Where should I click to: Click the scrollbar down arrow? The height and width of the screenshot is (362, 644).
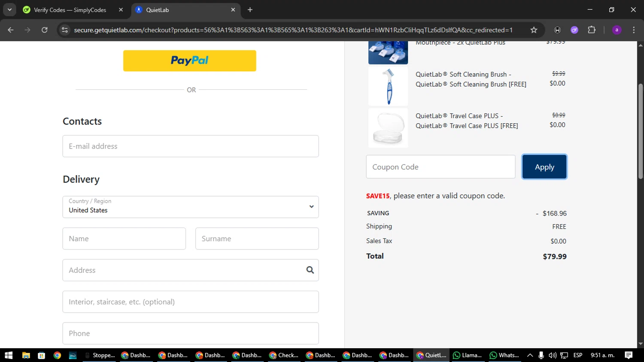click(641, 344)
